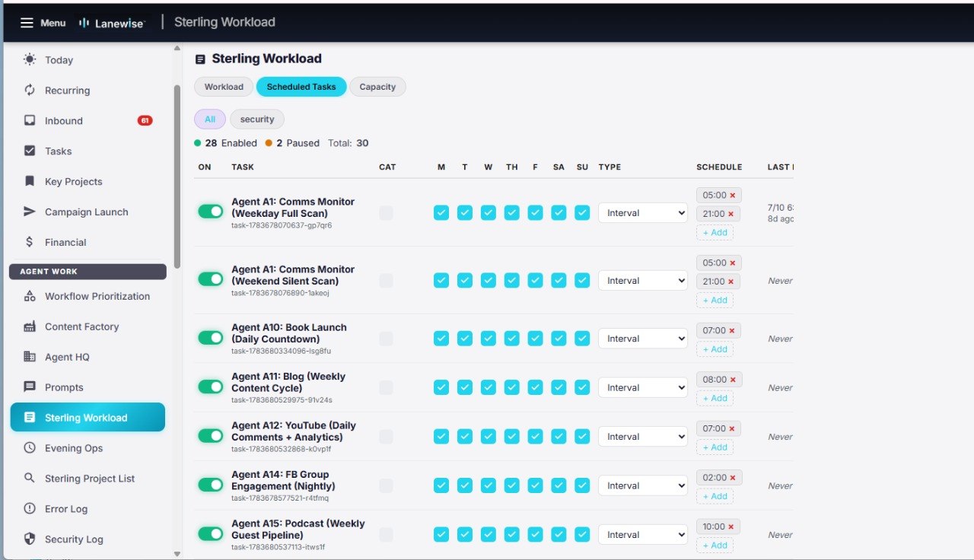The height and width of the screenshot is (560, 974).
Task: Disable Agent A1 Weekend Silent Scan toggle
Action: [x=211, y=279]
